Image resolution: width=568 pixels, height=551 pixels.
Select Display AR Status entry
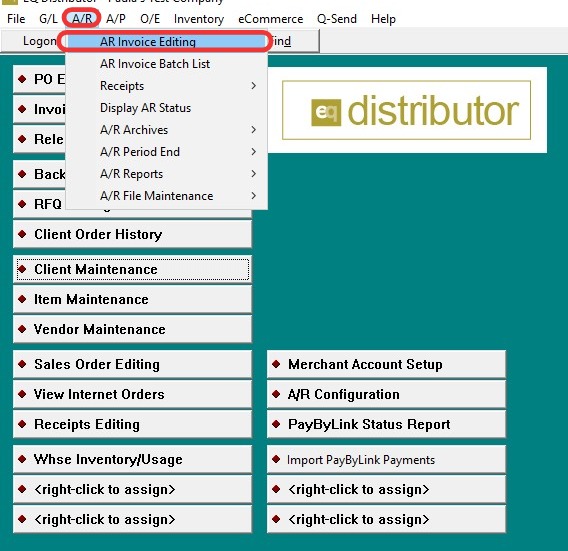pos(166,108)
